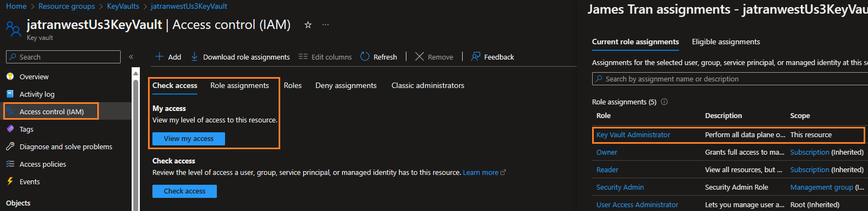Click the Activity log icon
The width and height of the screenshot is (868, 211).
click(x=10, y=94)
